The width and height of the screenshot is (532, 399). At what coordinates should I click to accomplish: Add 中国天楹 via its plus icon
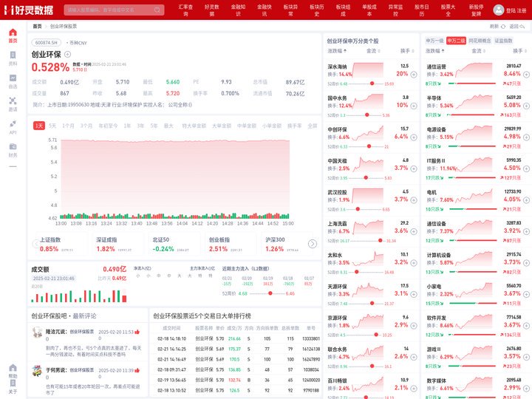point(414,168)
